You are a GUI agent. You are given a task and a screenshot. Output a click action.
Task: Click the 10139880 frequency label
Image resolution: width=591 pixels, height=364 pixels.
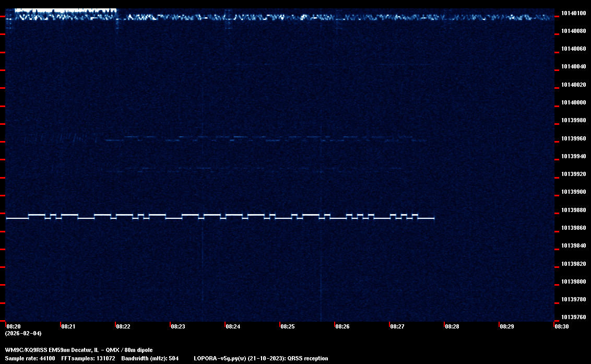573,210
